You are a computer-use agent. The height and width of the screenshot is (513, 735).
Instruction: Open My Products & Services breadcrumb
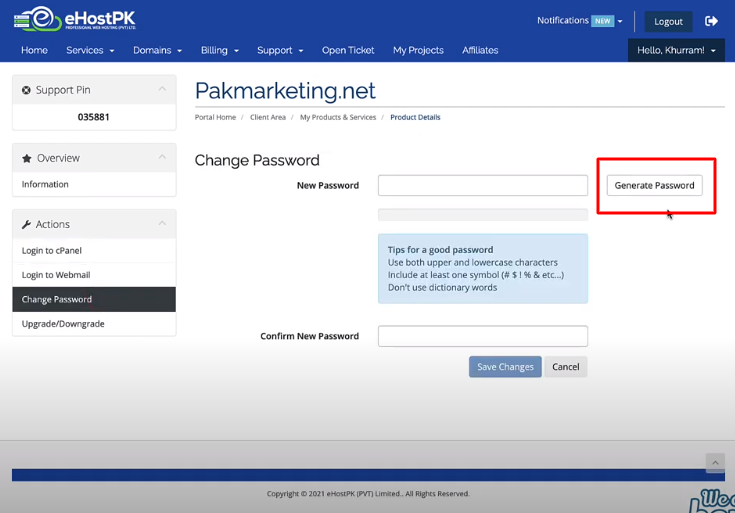click(338, 117)
